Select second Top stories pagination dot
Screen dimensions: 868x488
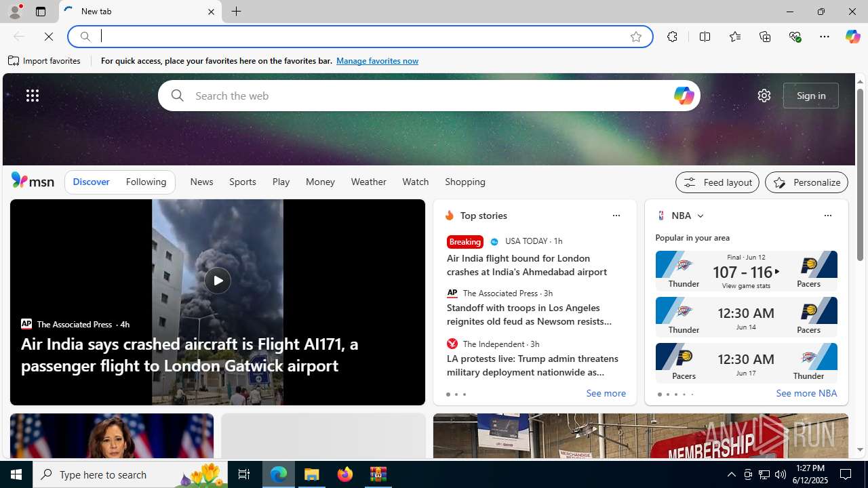click(456, 394)
